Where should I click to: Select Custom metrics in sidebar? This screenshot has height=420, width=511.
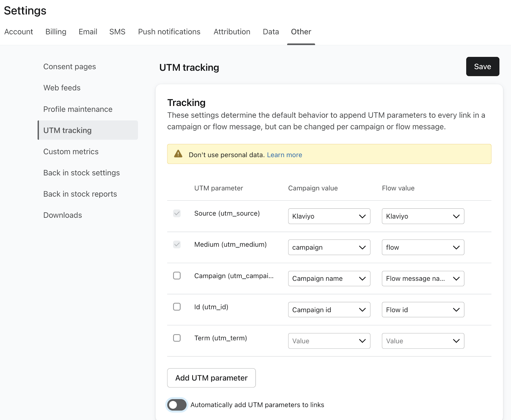coord(71,152)
